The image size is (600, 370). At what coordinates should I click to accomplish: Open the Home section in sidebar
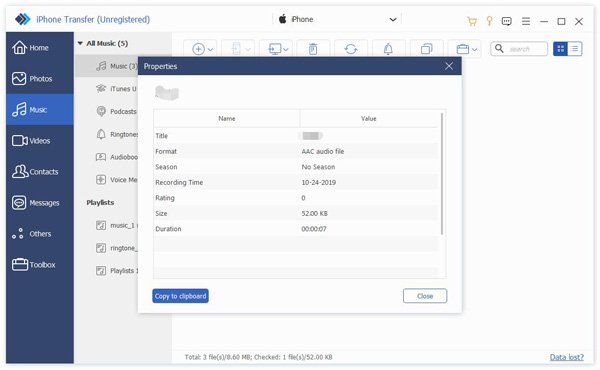pyautogui.click(x=39, y=48)
